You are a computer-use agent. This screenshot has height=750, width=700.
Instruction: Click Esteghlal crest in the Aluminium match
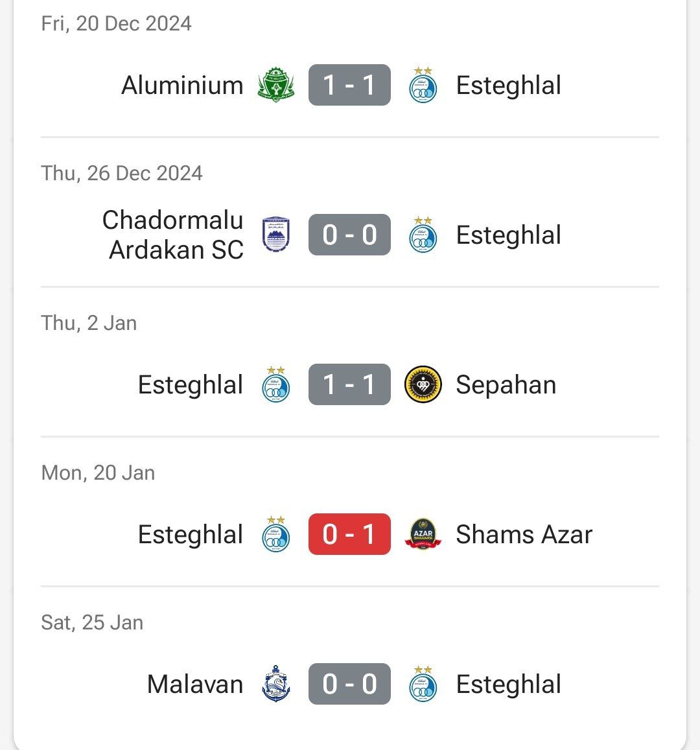click(423, 85)
